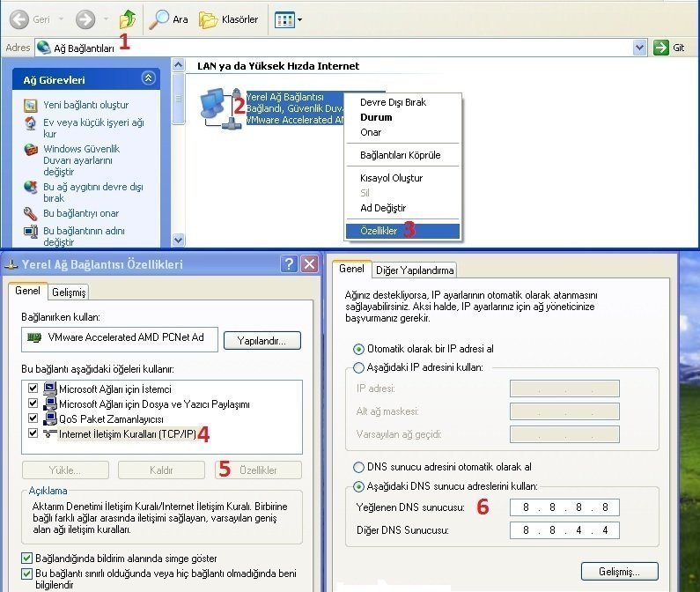Open the address bar dropdown arrow

click(x=640, y=48)
